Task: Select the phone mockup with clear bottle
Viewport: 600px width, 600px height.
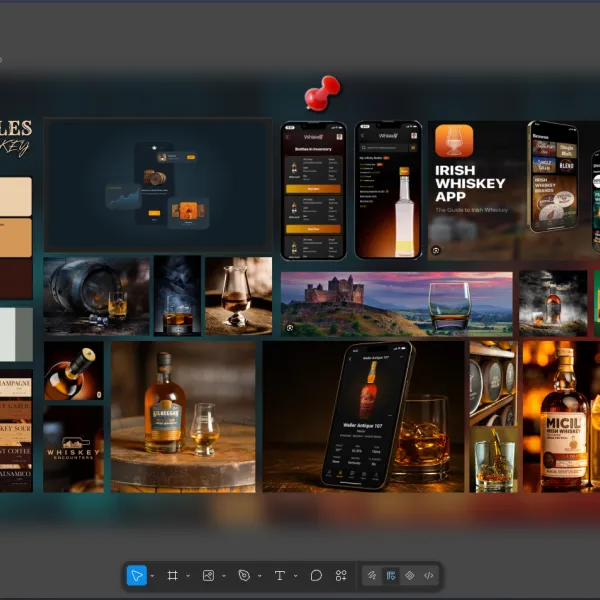Action: [388, 190]
